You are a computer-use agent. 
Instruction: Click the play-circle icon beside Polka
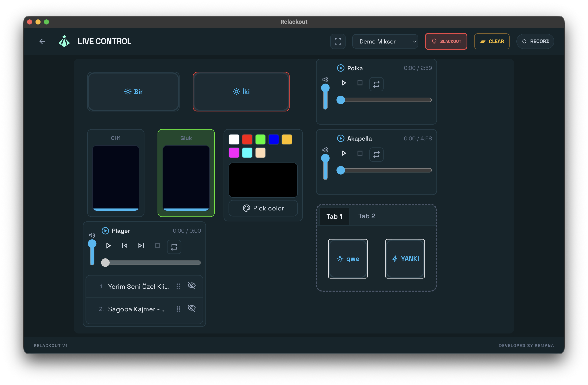340,68
